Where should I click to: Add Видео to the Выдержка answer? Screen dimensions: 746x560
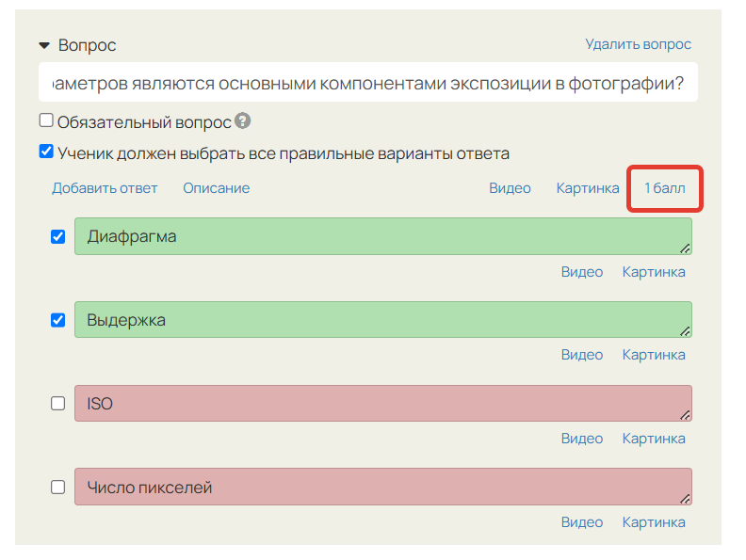pos(582,355)
